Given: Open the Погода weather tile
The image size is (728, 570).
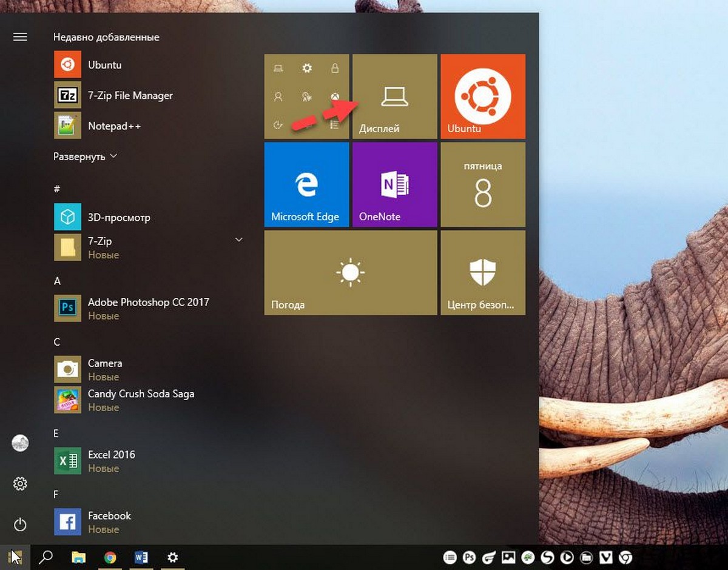Looking at the screenshot, I should pyautogui.click(x=351, y=273).
